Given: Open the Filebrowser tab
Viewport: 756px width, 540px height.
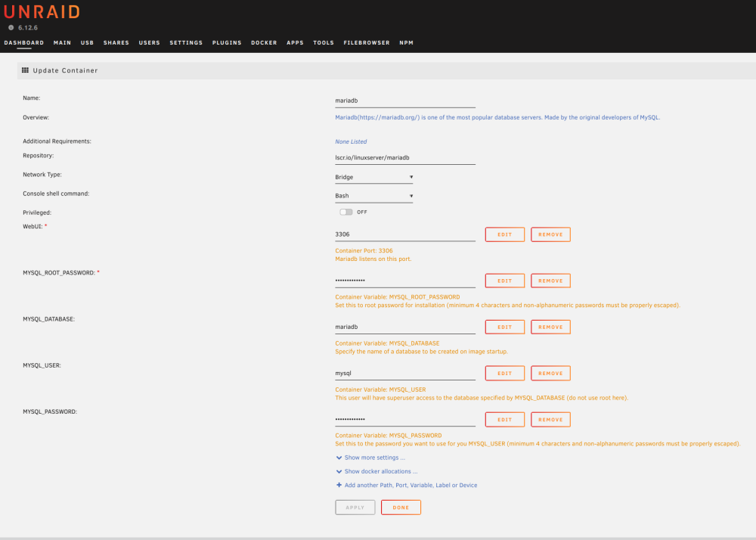Looking at the screenshot, I should 367,43.
